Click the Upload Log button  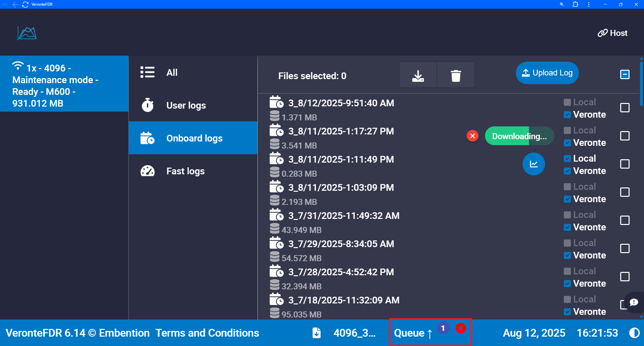pos(547,73)
